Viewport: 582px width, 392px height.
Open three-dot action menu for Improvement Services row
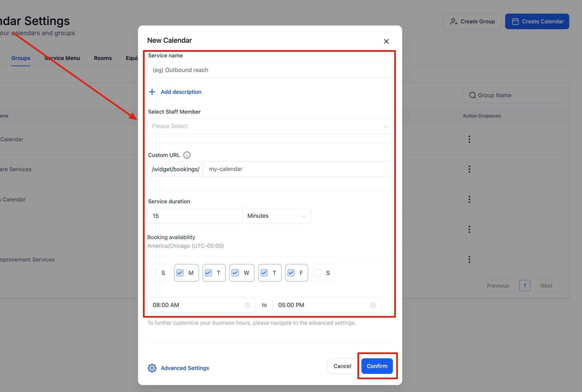(x=469, y=259)
